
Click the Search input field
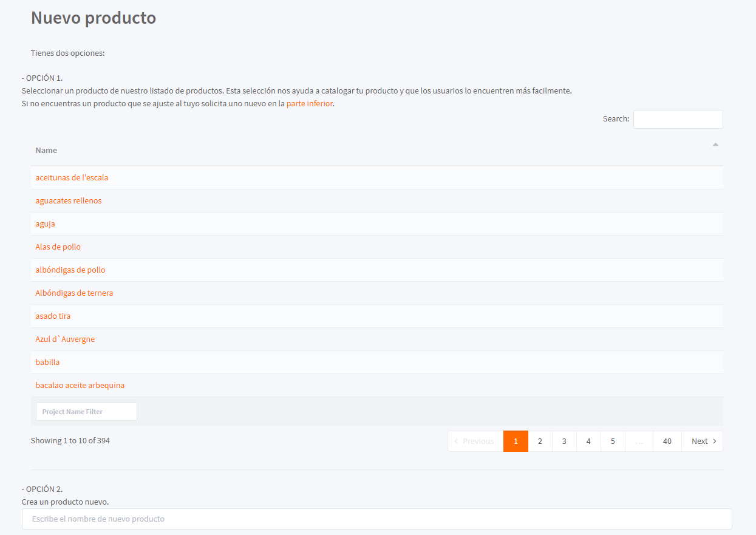678,119
